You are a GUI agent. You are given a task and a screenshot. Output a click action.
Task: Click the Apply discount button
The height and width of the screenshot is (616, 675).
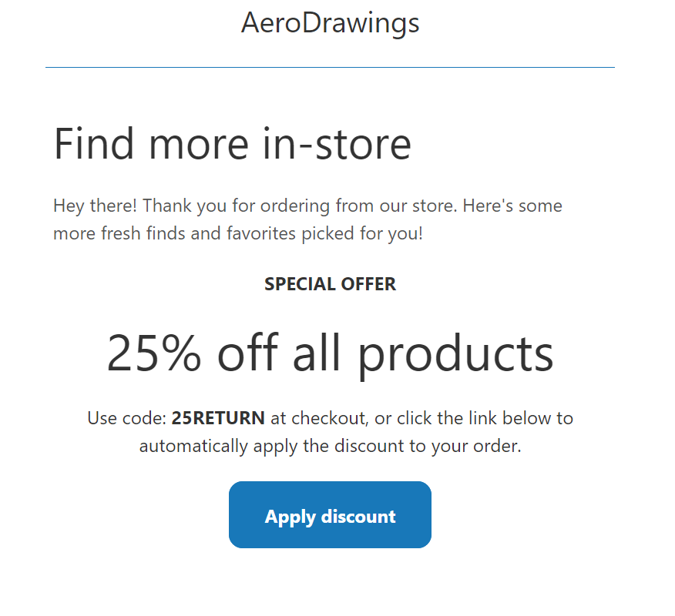pyautogui.click(x=330, y=515)
